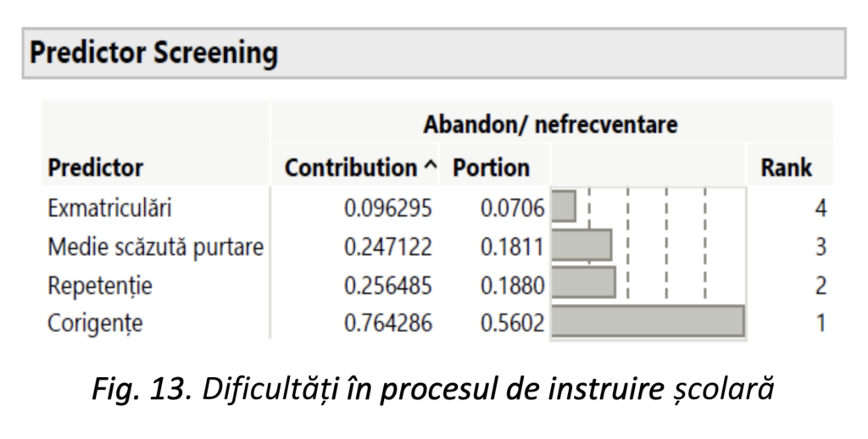Click the Rank column header
The image size is (868, 439).
click(786, 167)
